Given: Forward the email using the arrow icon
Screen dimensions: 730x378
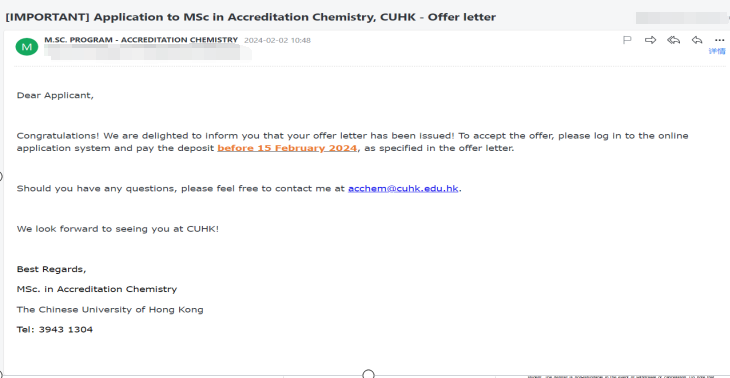Looking at the screenshot, I should tap(650, 40).
